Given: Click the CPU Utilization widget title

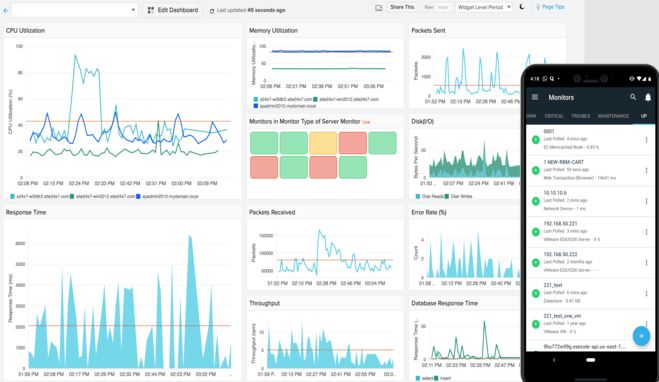Looking at the screenshot, I should [x=25, y=30].
